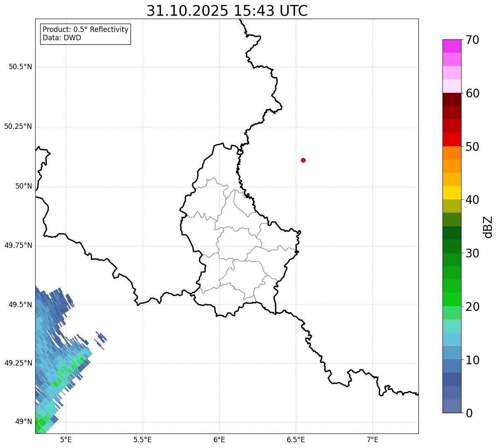The height and width of the screenshot is (448, 498).
Task: Click the "dBZ" colorbar label
Action: [488, 227]
